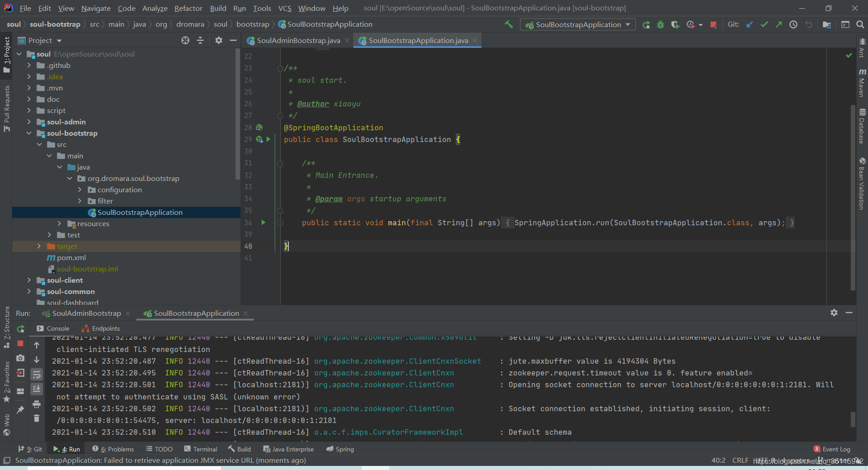Click the Project tree vertical scrollbar
This screenshot has height=470, width=868.
pyautogui.click(x=238, y=113)
